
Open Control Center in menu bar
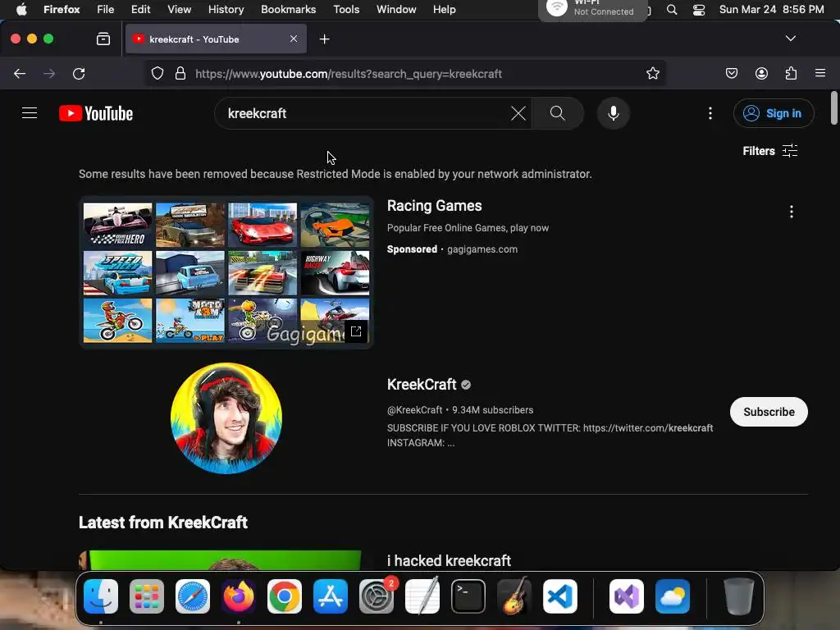[699, 10]
